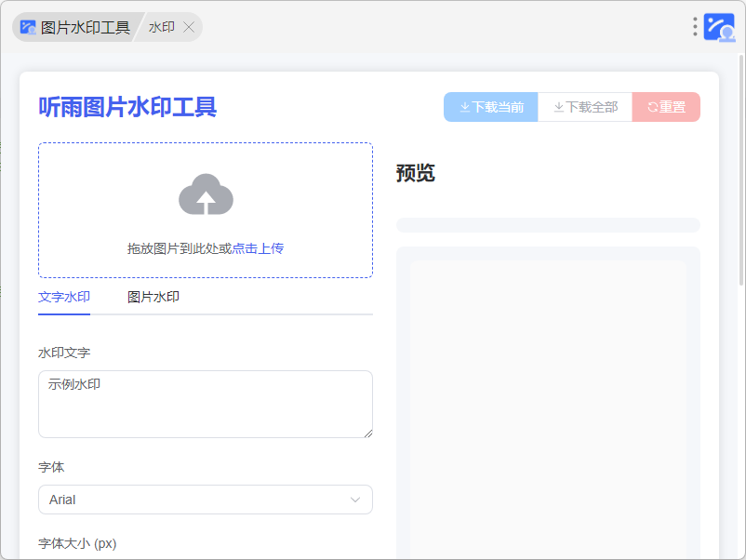
Task: Switch to the 图片水印 tab
Action: (153, 297)
